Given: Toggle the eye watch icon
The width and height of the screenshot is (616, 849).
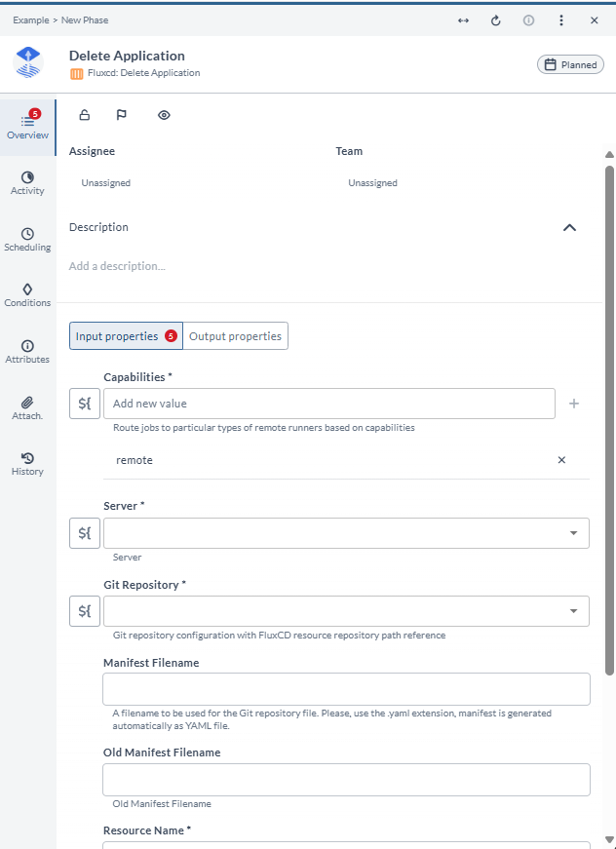Looking at the screenshot, I should pyautogui.click(x=164, y=115).
